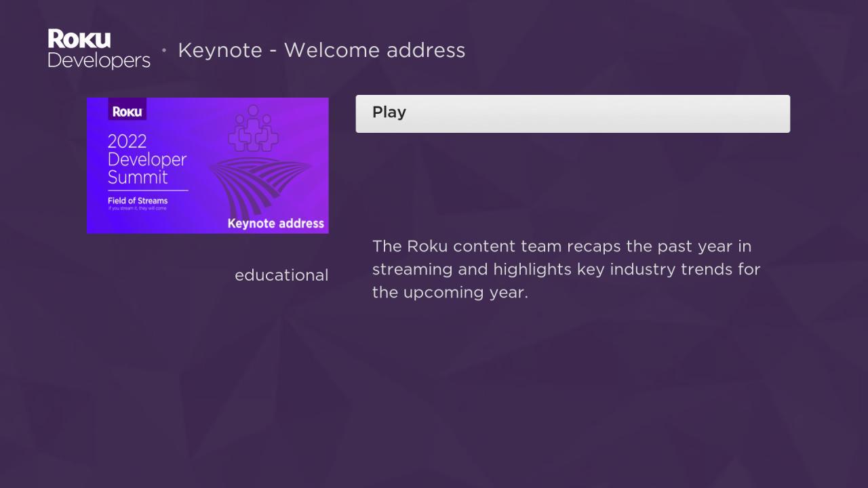Select the Roku logo on the poster artwork
The image size is (868, 488).
pos(126,110)
